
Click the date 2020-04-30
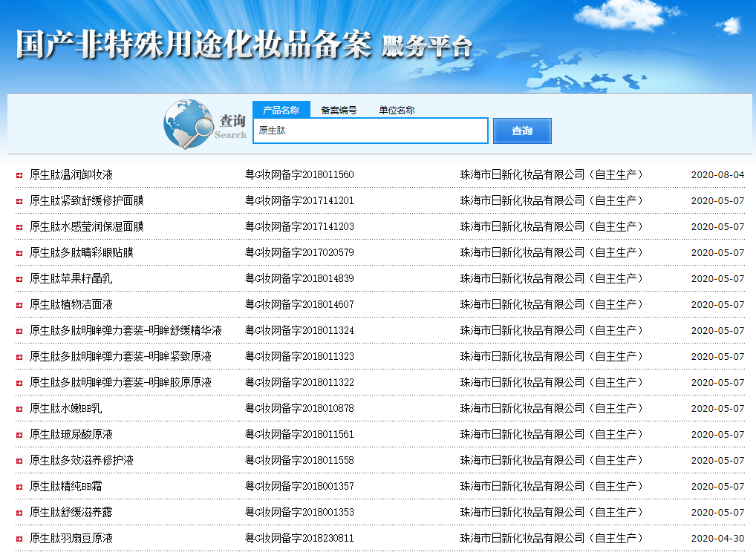tap(718, 539)
